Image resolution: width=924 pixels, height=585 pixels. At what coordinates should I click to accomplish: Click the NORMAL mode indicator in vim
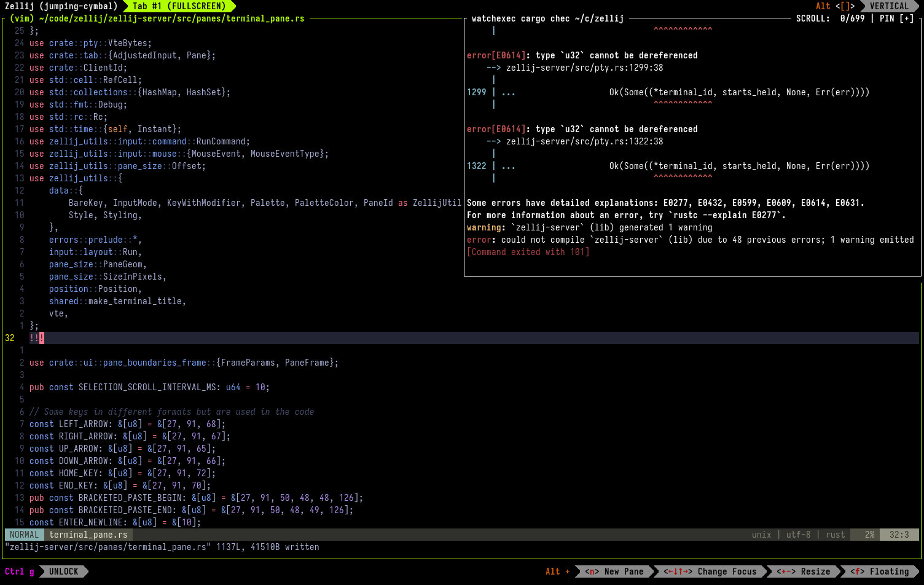tap(25, 535)
